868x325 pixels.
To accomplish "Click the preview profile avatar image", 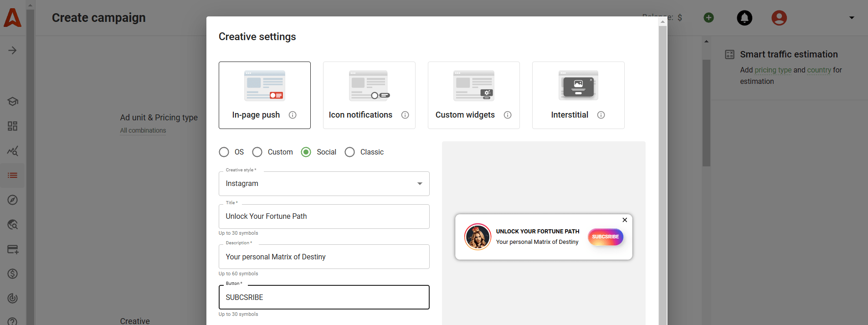I will [x=478, y=237].
